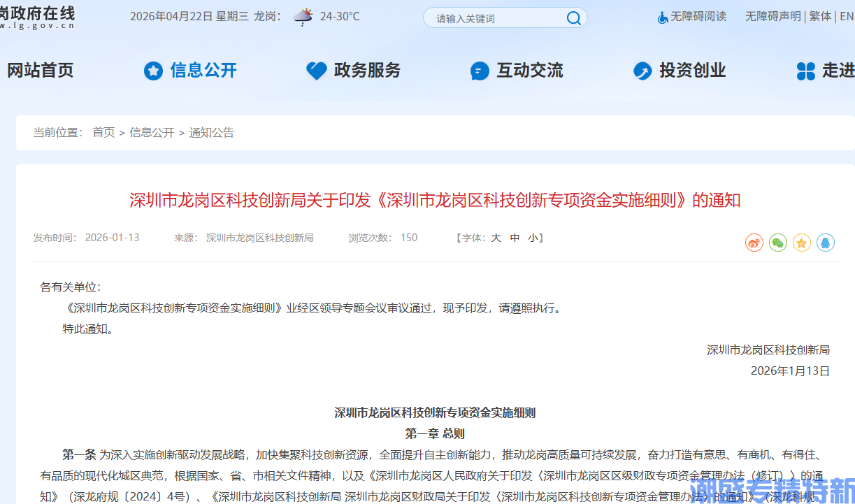Share the article via WeChat
The width and height of the screenshot is (855, 504).
[x=777, y=243]
